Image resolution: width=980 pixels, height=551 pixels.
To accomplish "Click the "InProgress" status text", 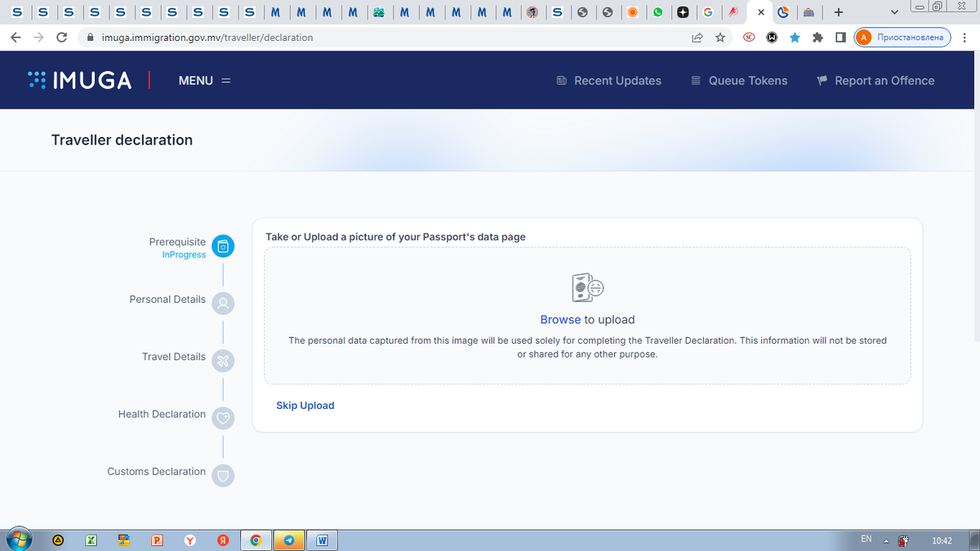I will 184,255.
